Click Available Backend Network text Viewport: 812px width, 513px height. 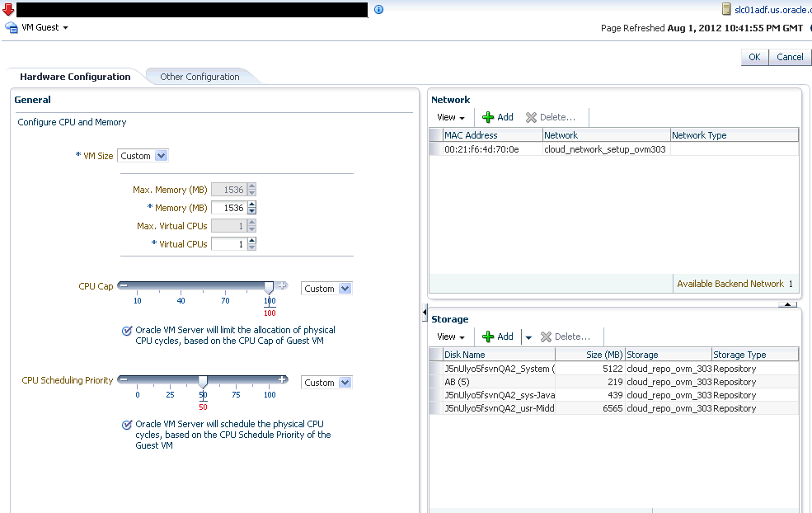click(x=730, y=284)
